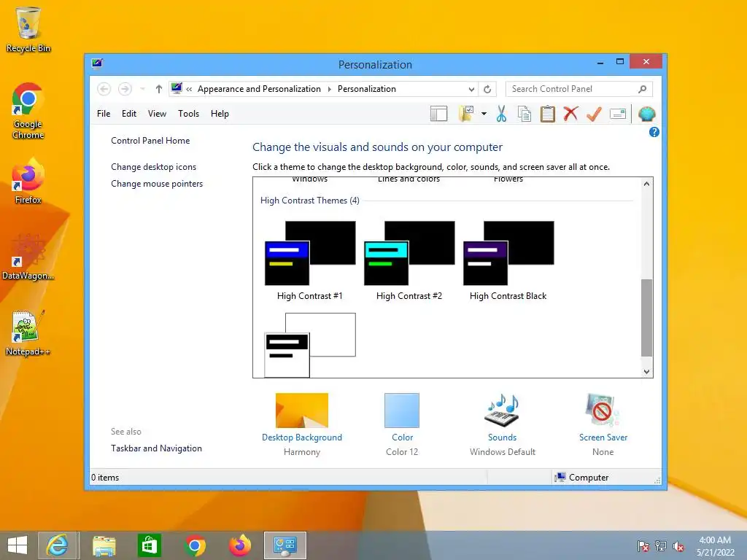Expand the address bar history dropdown
747x560 pixels.
tap(471, 89)
